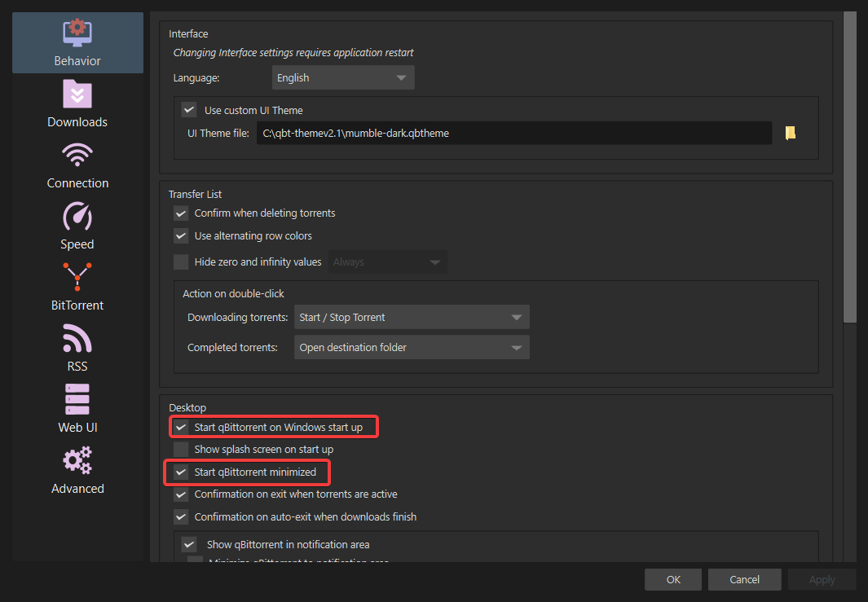The height and width of the screenshot is (602, 868).
Task: Open the Language dropdown showing English
Action: (x=343, y=77)
